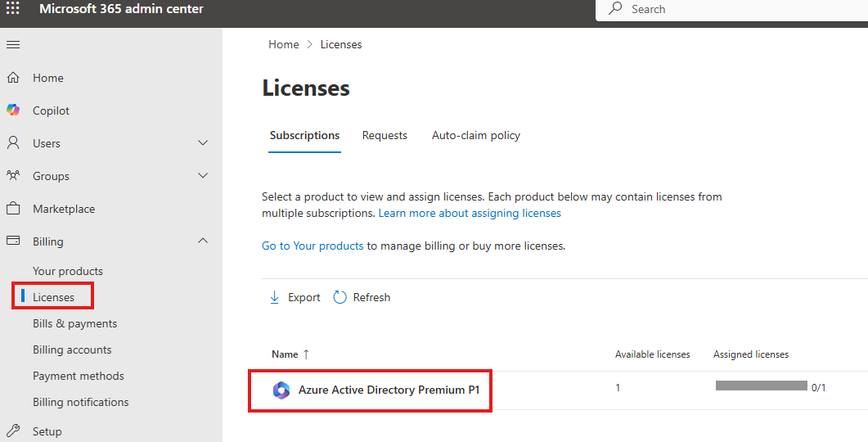Screen dimensions: 868x442
Task: Open Billing accounts in sidebar
Action: point(72,350)
